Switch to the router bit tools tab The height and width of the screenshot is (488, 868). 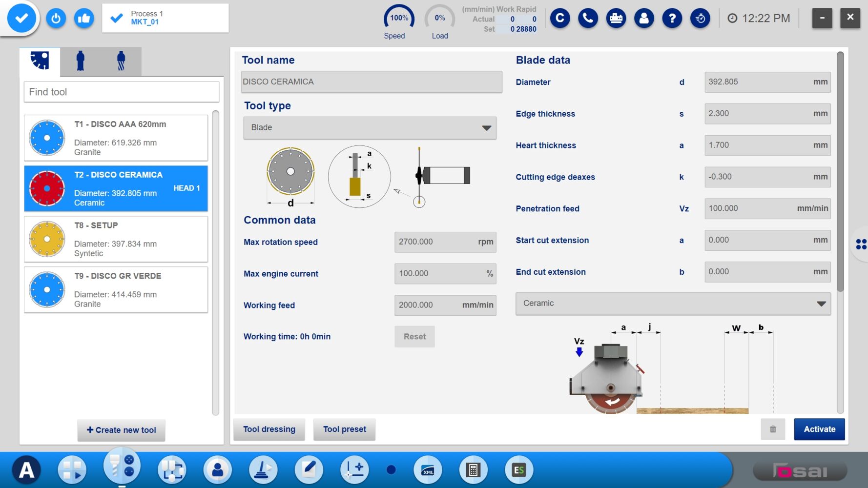[81, 61]
